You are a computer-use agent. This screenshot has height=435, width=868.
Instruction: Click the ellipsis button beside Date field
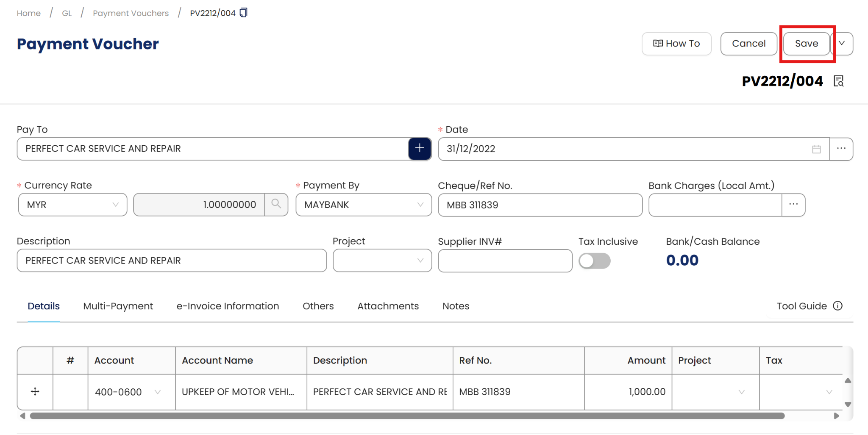pos(841,149)
